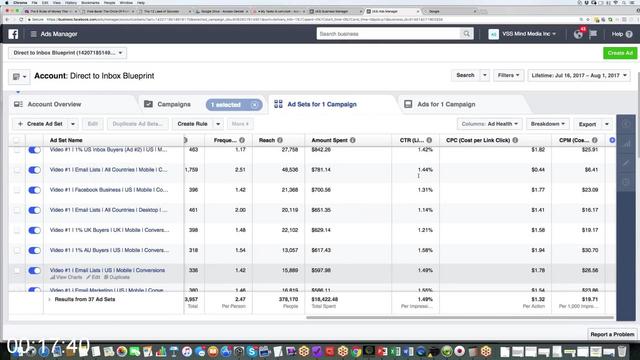Click the Create Rule button
This screenshot has height=360, width=640.
pos(193,124)
